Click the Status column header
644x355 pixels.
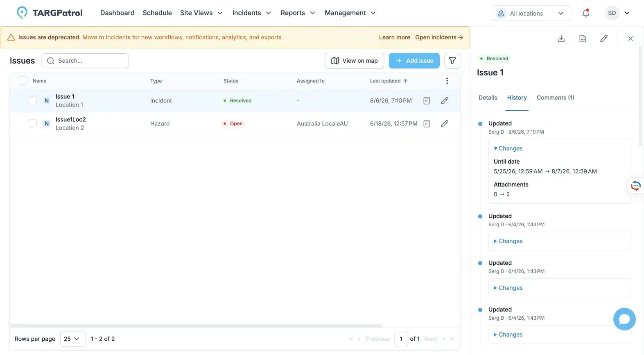(231, 81)
